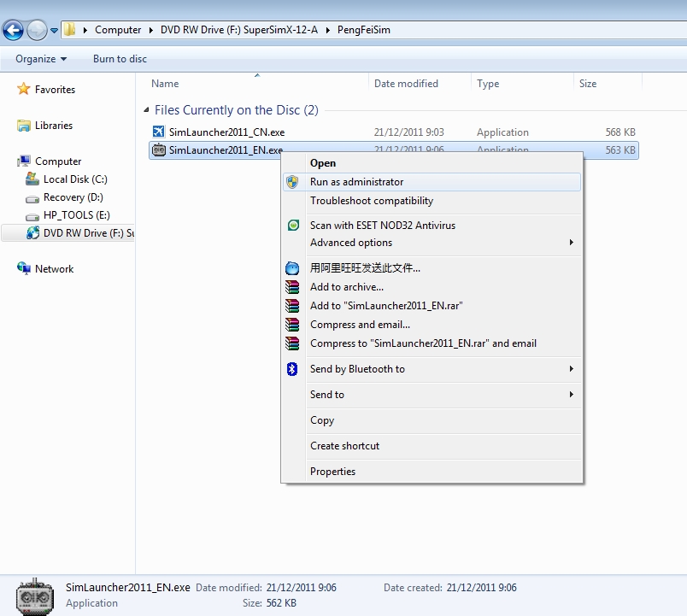
Task: Click the SimLauncher2011_EN.exe controller icon in list
Action: pos(158,150)
